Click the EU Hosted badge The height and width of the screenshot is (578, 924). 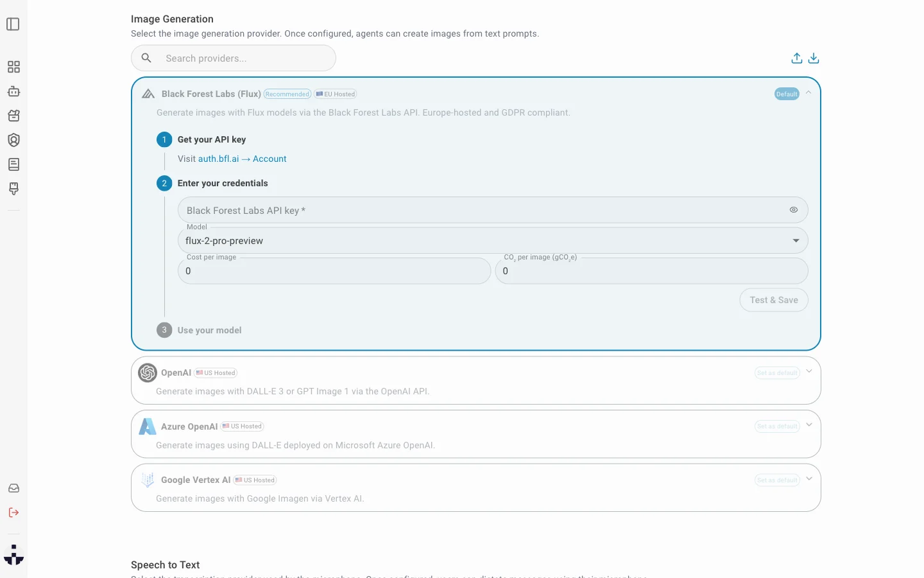336,94
